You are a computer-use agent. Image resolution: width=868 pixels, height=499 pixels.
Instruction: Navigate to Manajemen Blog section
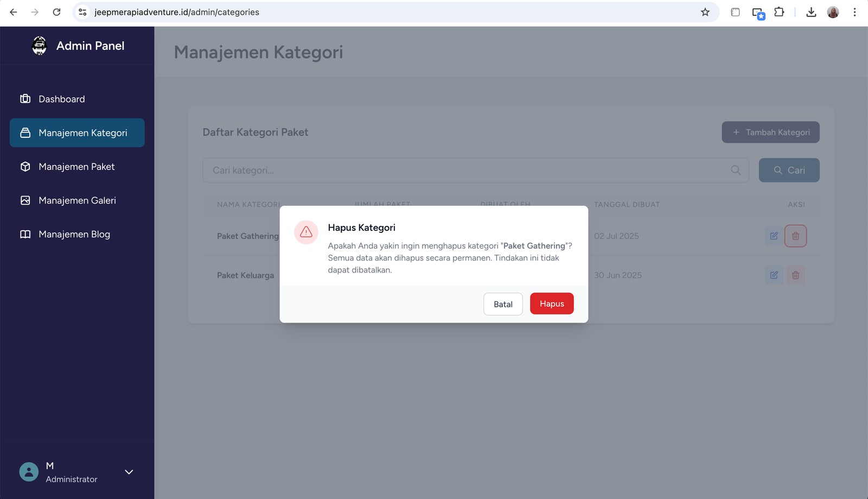(74, 235)
